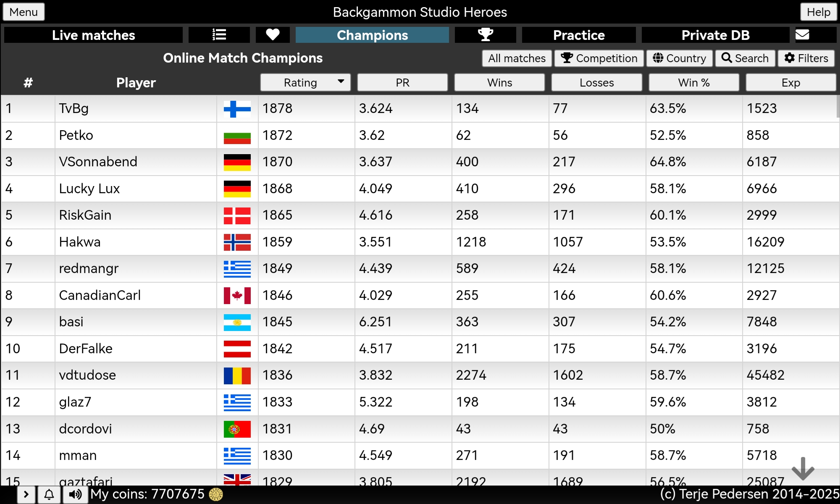Select player CanadianCarl

(100, 296)
